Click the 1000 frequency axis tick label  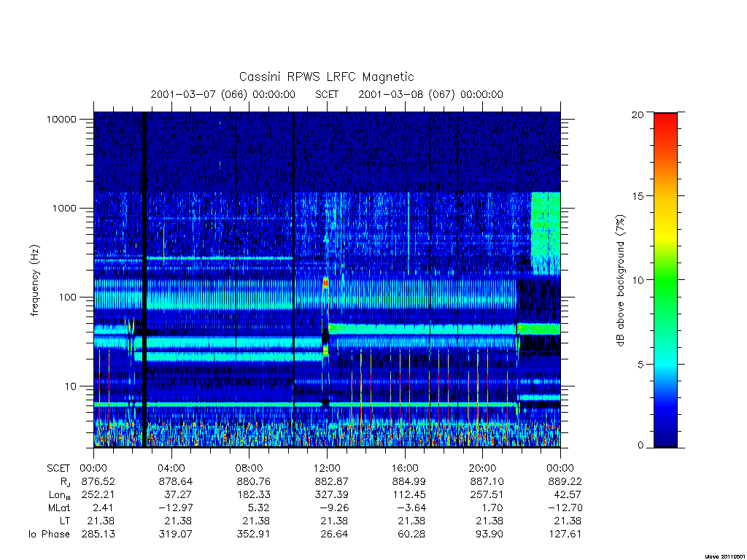coord(65,208)
